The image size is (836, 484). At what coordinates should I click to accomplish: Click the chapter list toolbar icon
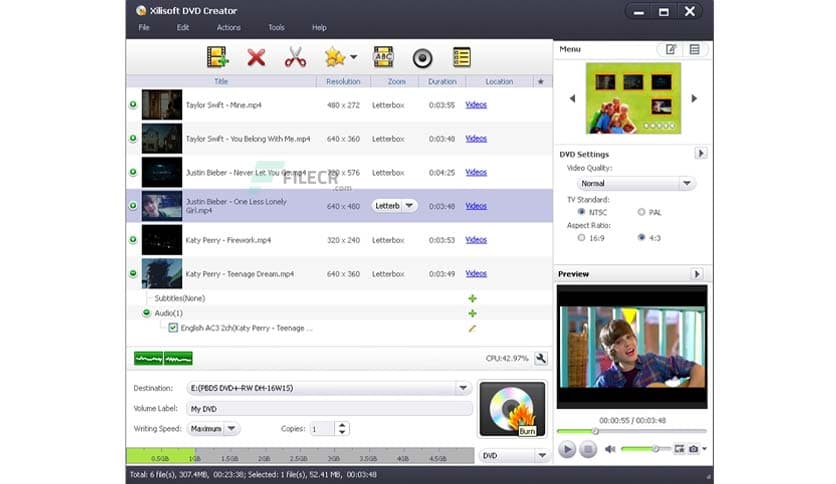pos(461,57)
